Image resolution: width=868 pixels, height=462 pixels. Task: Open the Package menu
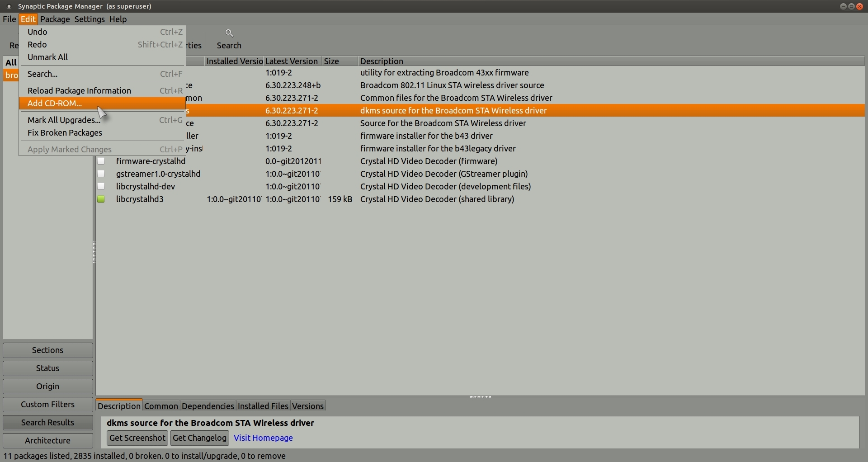(55, 19)
